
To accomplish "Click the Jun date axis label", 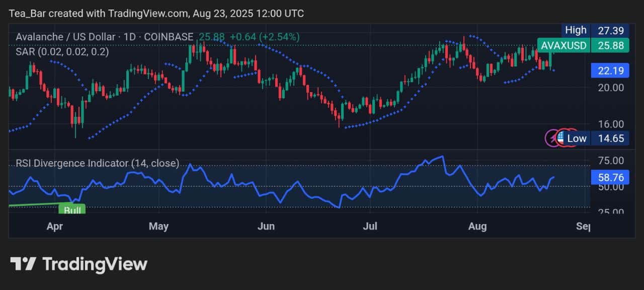I will click(266, 227).
